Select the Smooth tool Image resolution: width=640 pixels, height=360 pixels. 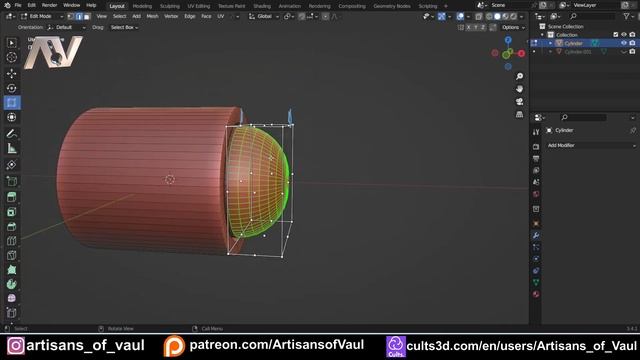click(x=11, y=298)
